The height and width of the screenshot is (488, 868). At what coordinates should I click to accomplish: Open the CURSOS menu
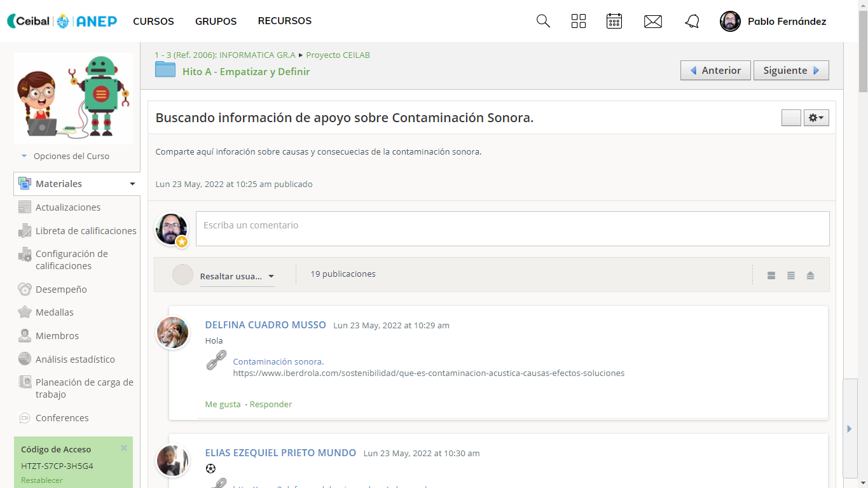coord(153,21)
